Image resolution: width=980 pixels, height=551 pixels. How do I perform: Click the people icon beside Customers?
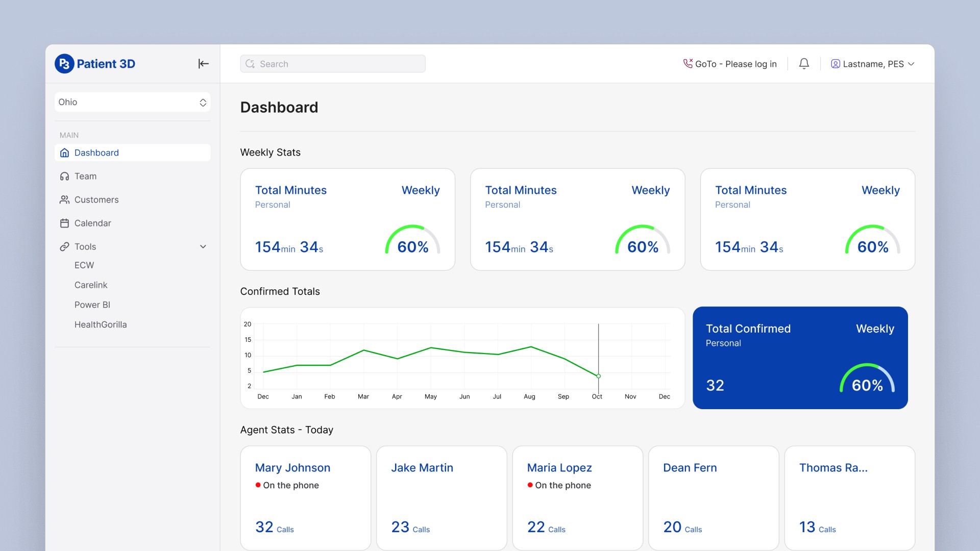[64, 200]
